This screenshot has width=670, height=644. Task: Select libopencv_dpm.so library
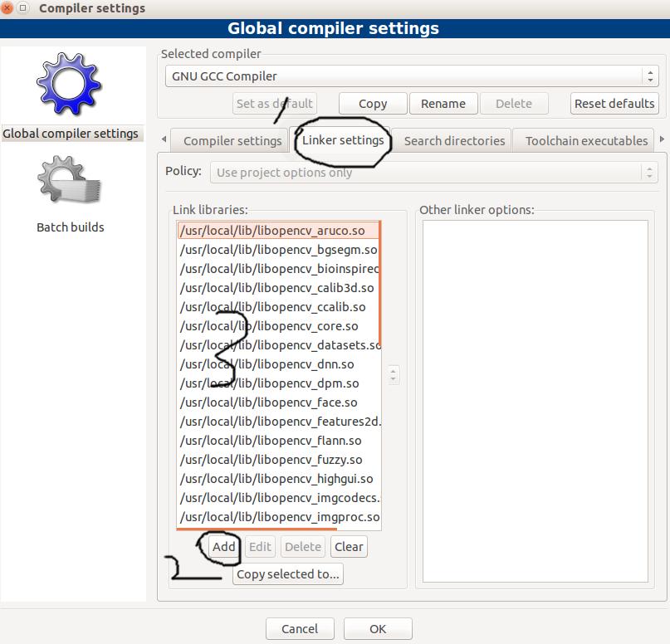[x=279, y=383]
